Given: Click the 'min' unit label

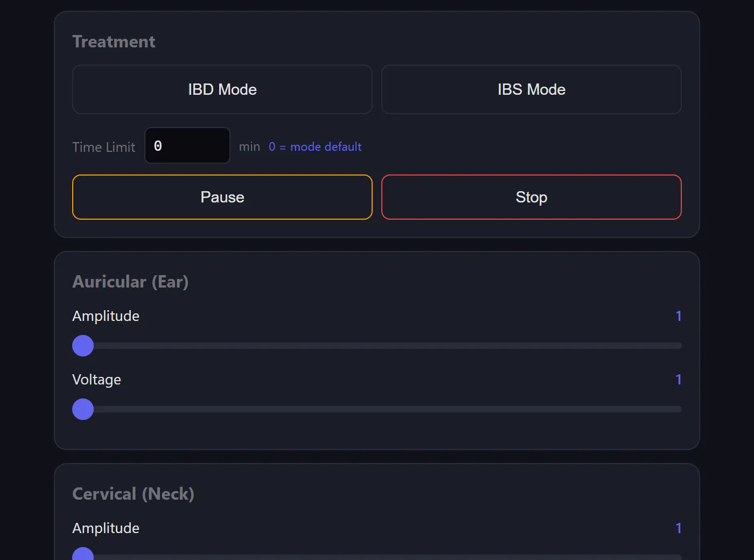Looking at the screenshot, I should pos(249,146).
